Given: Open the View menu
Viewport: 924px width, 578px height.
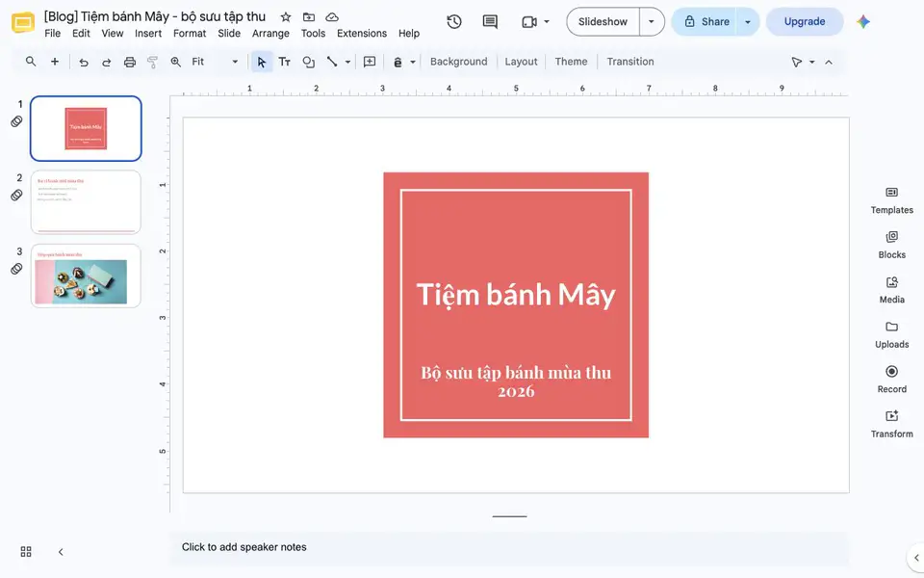Looking at the screenshot, I should pos(112,34).
